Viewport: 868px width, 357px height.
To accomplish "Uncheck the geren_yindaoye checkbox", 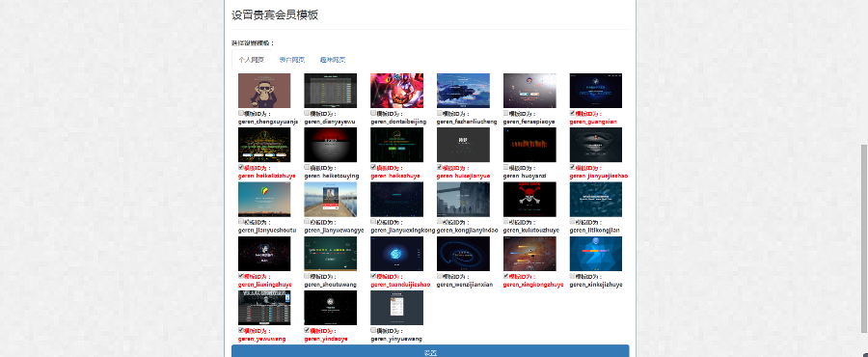I will click(308, 330).
